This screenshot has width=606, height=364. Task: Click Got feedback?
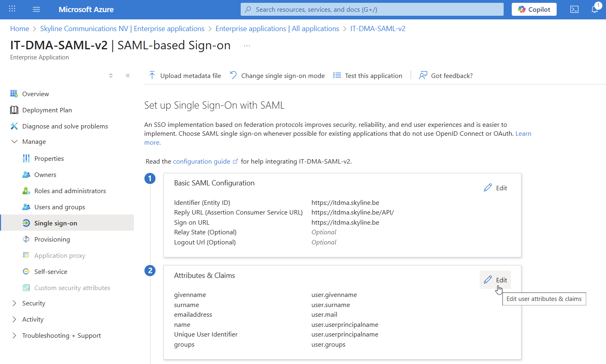[452, 76]
